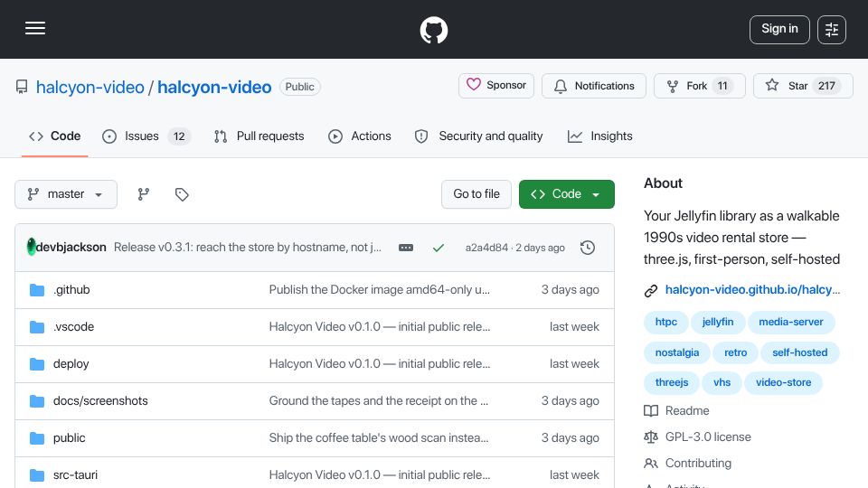View tags via tag icon
This screenshot has height=488, width=868.
(x=182, y=194)
